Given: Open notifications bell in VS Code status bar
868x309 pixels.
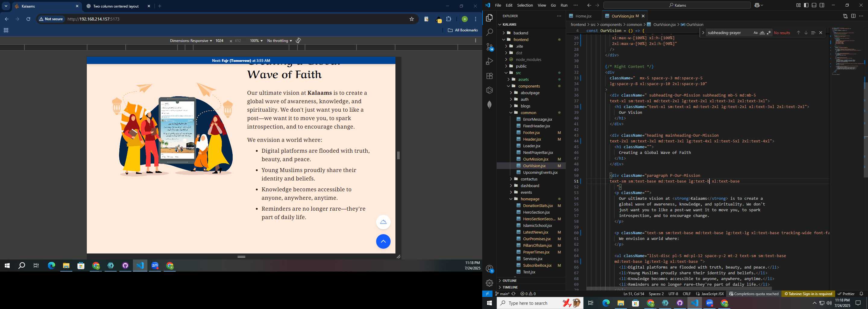Looking at the screenshot, I should [861, 294].
